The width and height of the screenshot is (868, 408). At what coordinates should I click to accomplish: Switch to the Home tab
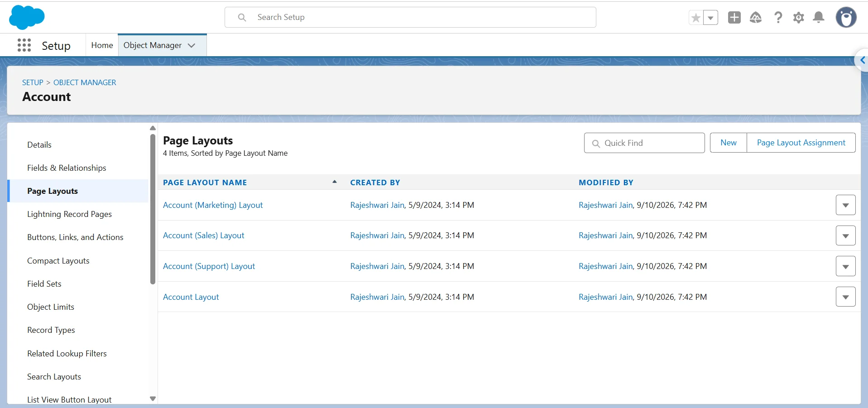point(102,45)
